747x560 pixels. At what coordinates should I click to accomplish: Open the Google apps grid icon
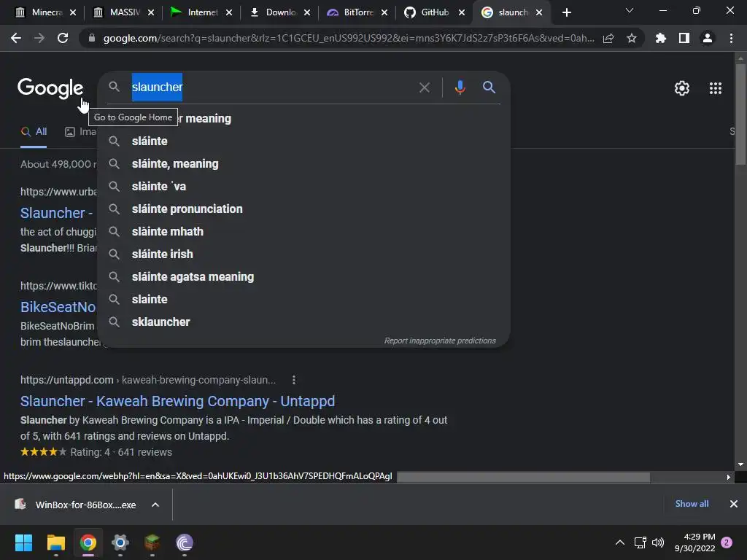click(716, 88)
